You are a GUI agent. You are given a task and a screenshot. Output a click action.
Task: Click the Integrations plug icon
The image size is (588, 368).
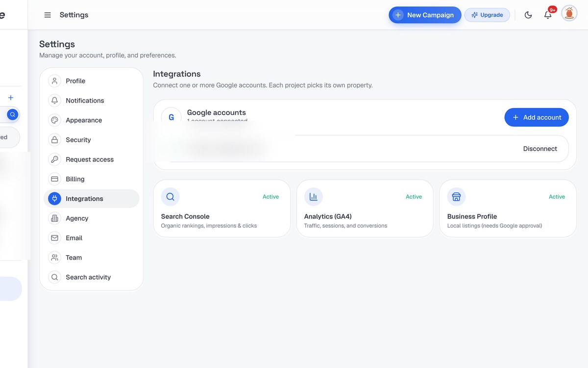55,199
